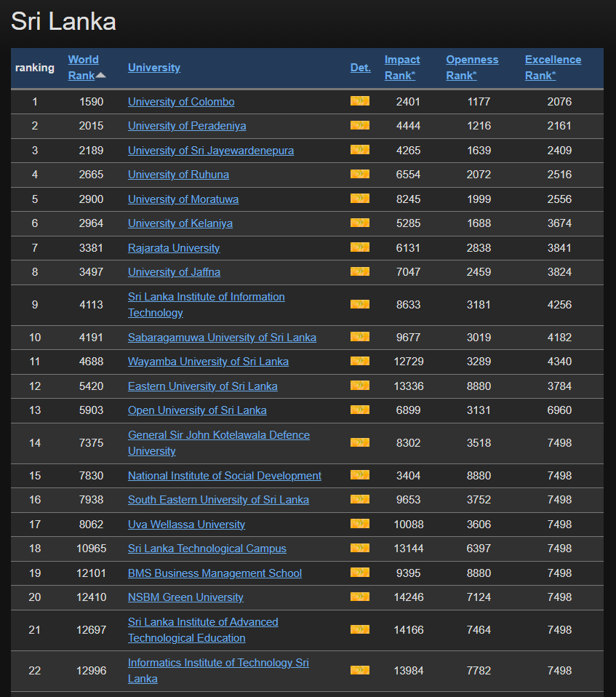Sort by Openness Rank column
This screenshot has height=697, width=616.
point(472,68)
